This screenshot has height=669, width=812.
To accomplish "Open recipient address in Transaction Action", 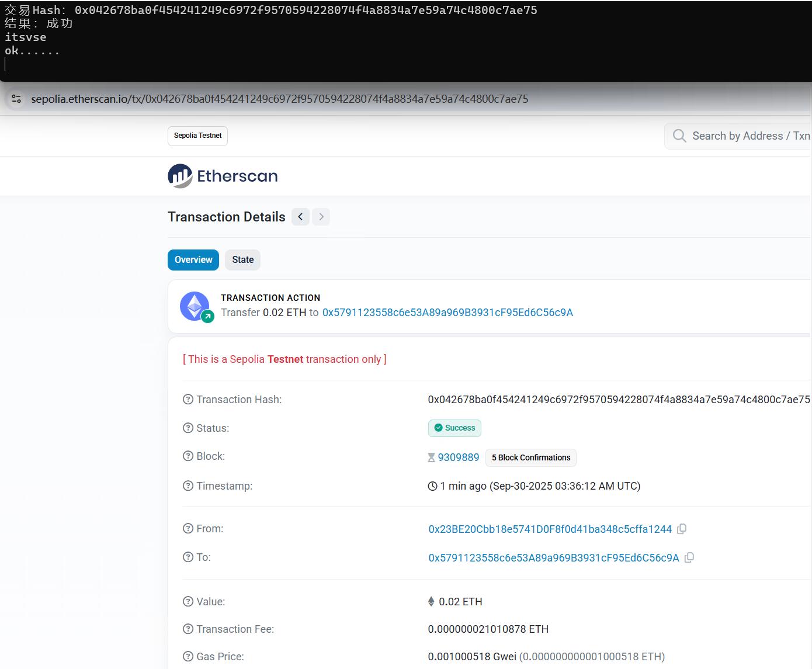I will click(447, 313).
